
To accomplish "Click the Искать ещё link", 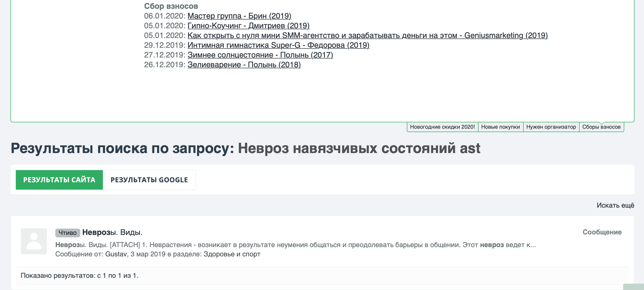I will click(x=615, y=205).
